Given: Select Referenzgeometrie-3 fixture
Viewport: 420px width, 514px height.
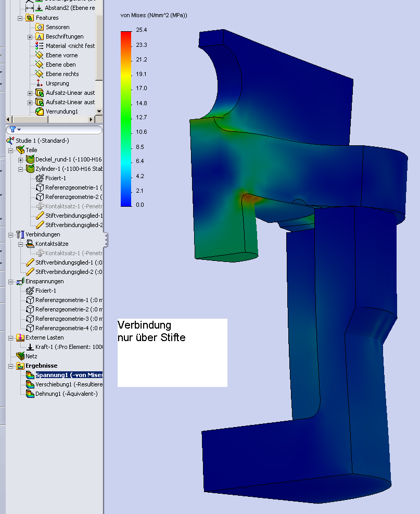Looking at the screenshot, I should tap(69, 319).
